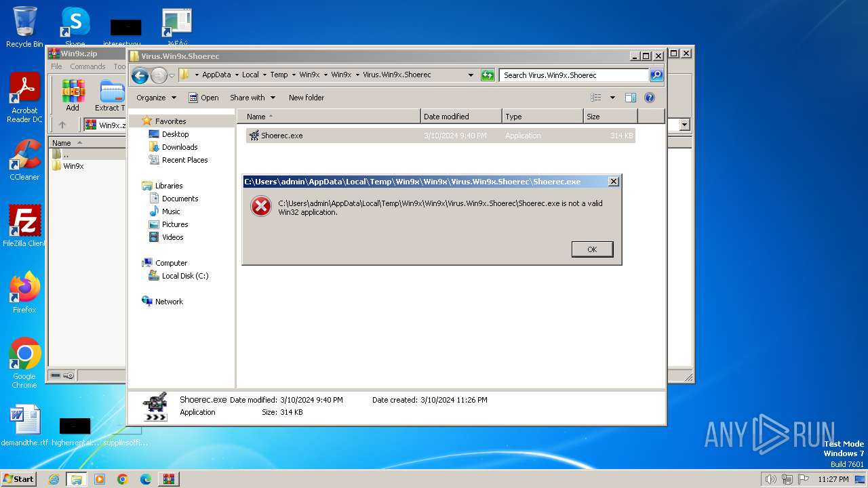The image size is (868, 488).
Task: Switch to WinRAR taskbar button
Action: [169, 479]
